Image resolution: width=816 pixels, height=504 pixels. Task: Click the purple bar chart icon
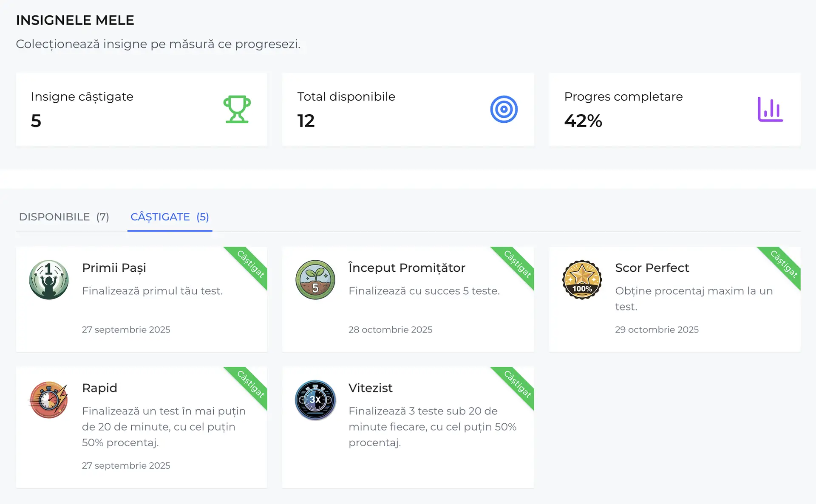coord(770,110)
